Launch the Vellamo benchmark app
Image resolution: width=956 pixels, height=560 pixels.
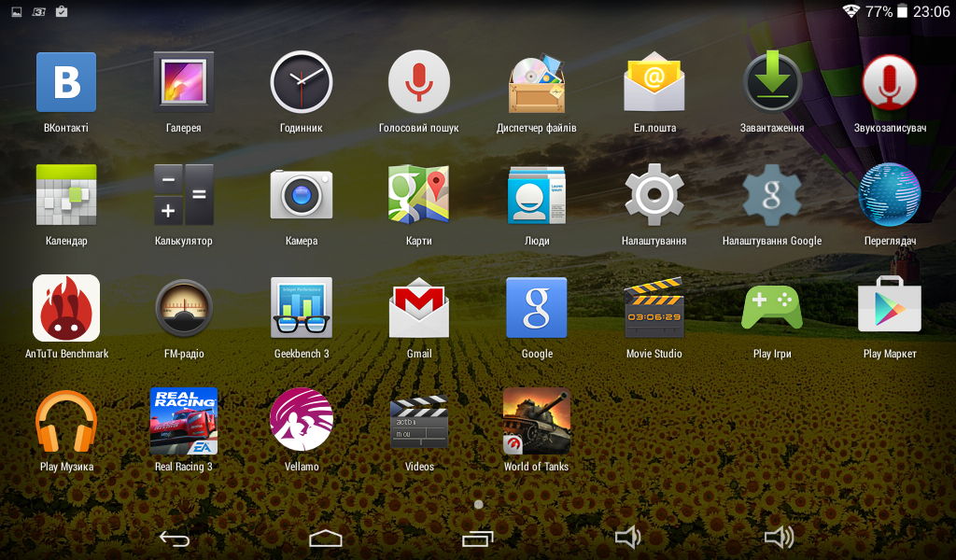coord(302,420)
